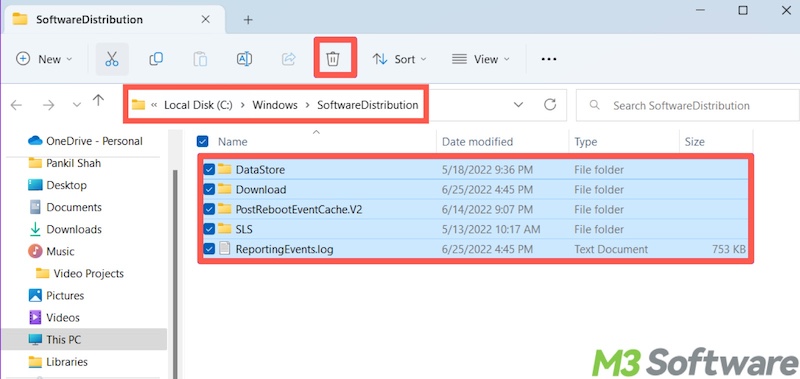Click the address bar folder icon
The image size is (800, 379).
138,105
